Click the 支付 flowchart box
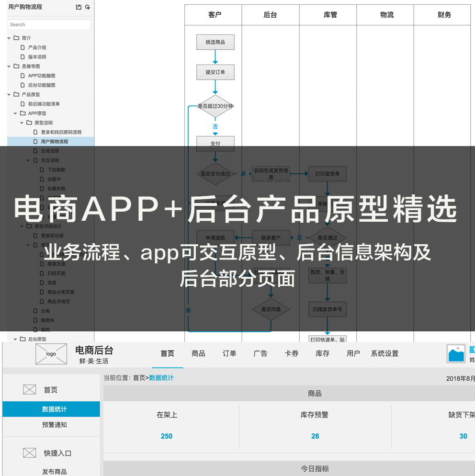This screenshot has height=476, width=475. click(x=215, y=144)
